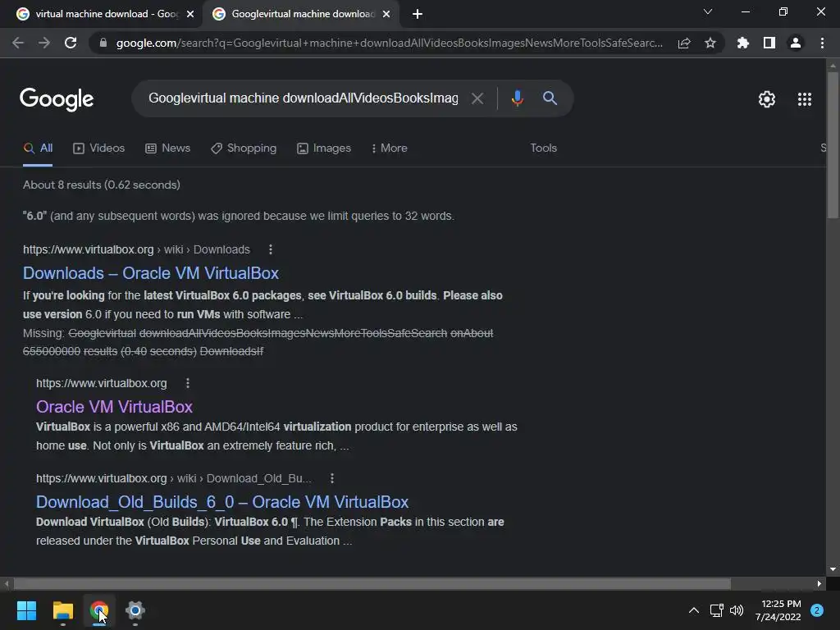
Task: View site security lock information
Action: coord(103,43)
